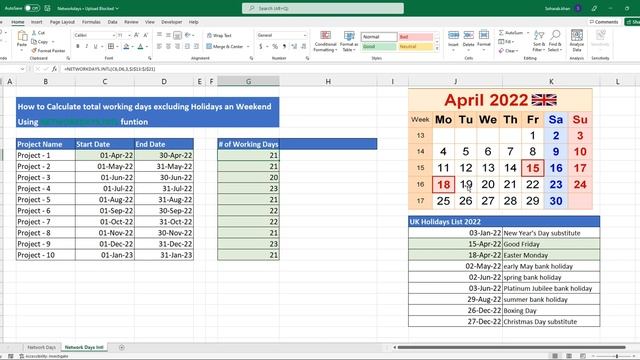The width and height of the screenshot is (640, 360).
Task: Select column G header
Action: click(x=248, y=82)
